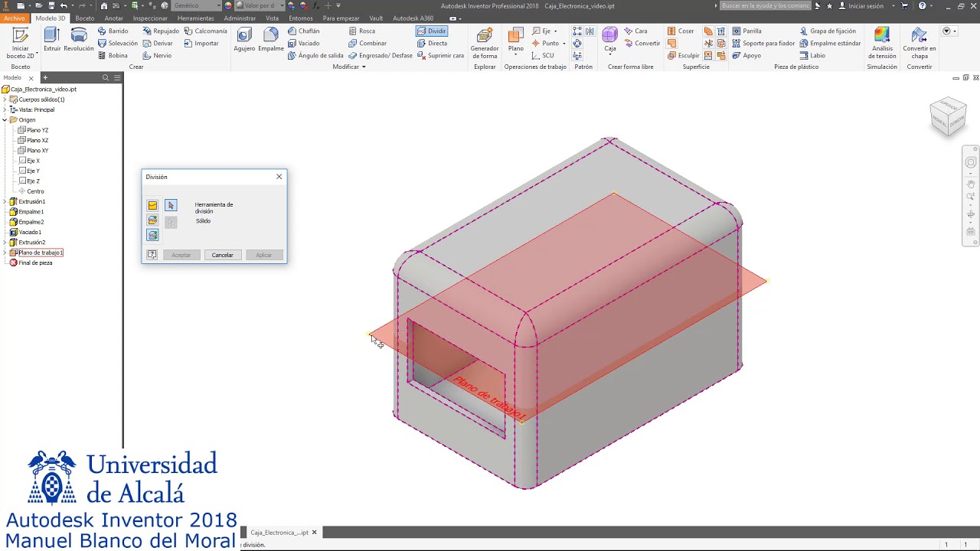Start a 2D sketch with Iniciar boceto 2D
The width and height of the screenshot is (980, 551).
(x=21, y=43)
